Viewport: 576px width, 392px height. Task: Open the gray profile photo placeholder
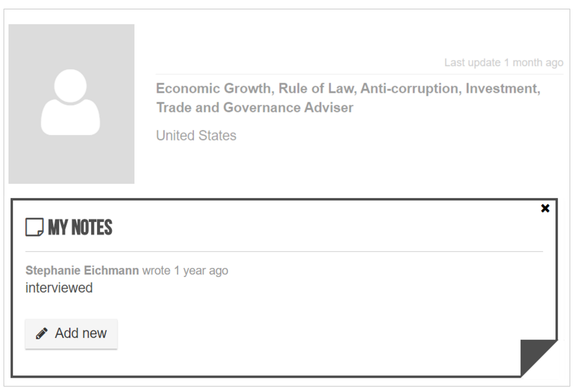(71, 104)
